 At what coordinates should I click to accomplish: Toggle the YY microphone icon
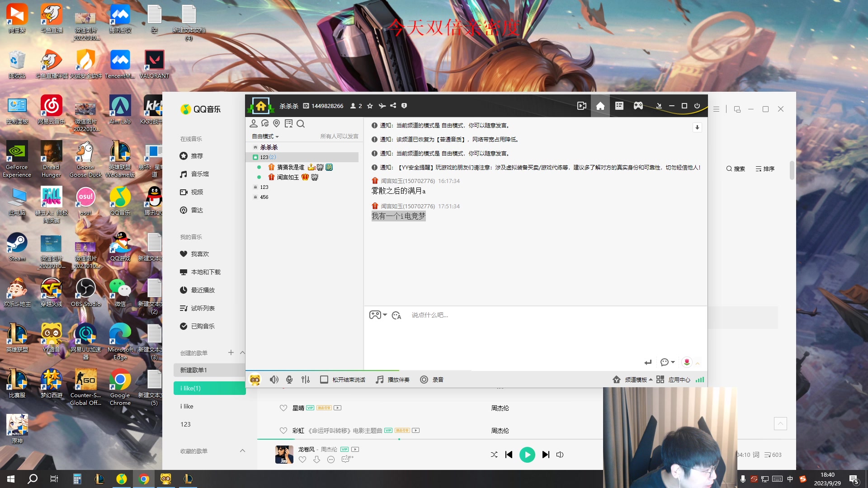pos(289,380)
